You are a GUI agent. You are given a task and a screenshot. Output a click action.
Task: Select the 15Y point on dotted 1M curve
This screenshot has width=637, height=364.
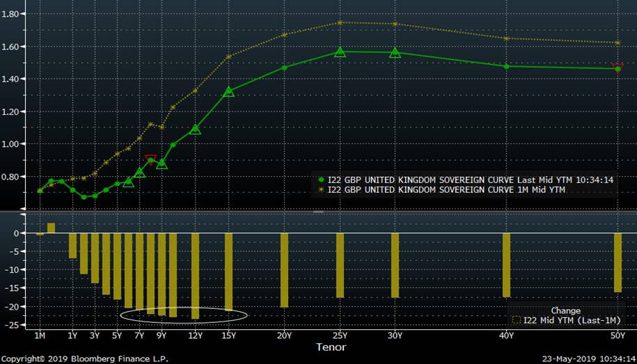[229, 57]
